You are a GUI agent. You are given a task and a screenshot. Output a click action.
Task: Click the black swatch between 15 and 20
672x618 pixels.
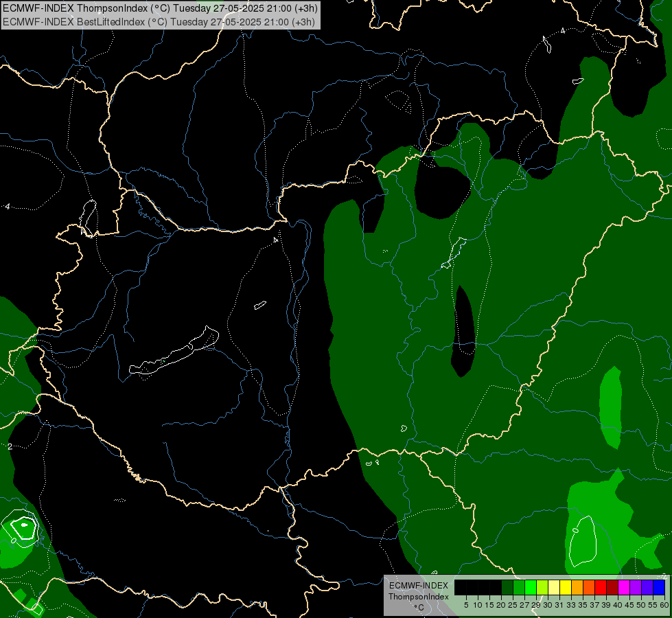coord(496,587)
